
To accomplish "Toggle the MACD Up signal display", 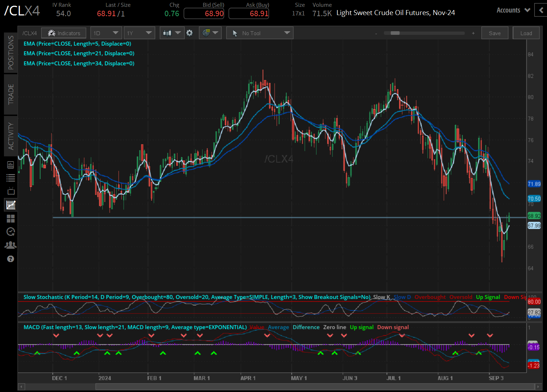I will [362, 327].
